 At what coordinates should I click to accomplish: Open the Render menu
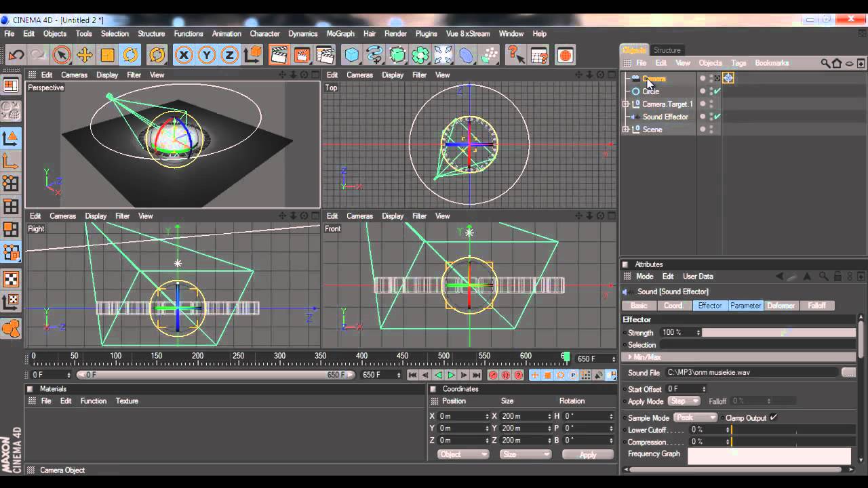[x=395, y=33]
